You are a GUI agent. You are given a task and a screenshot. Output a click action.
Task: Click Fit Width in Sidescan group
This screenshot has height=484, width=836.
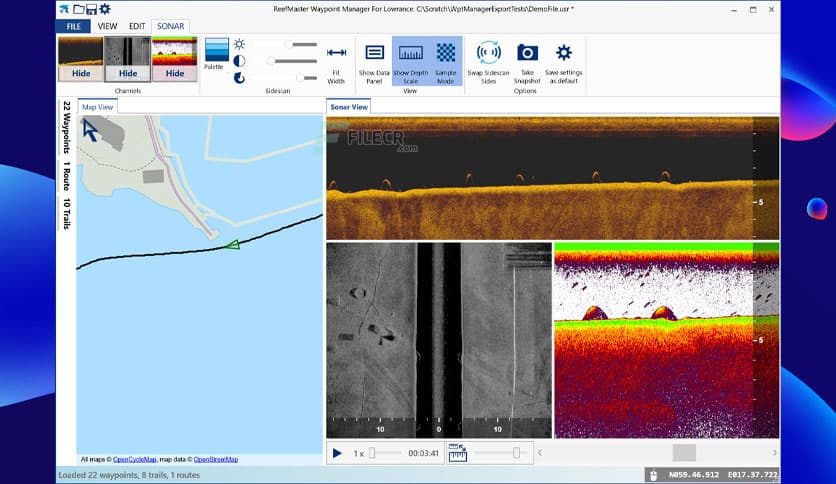[x=336, y=62]
